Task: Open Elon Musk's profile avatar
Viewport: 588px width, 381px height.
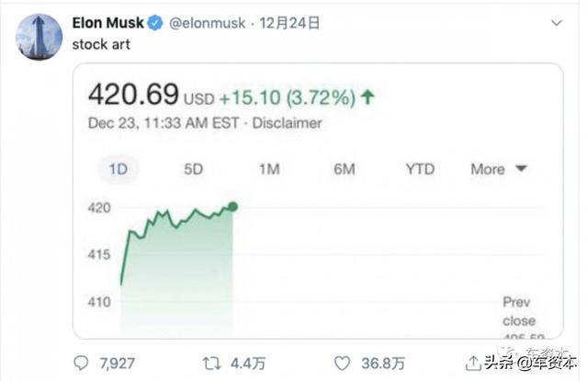Action: [39, 37]
